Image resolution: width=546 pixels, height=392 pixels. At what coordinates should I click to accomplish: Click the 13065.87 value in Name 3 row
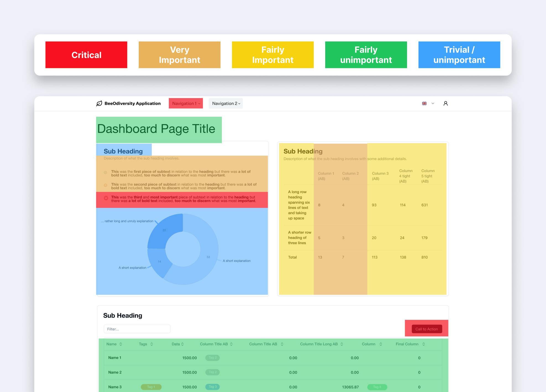pyautogui.click(x=350, y=387)
